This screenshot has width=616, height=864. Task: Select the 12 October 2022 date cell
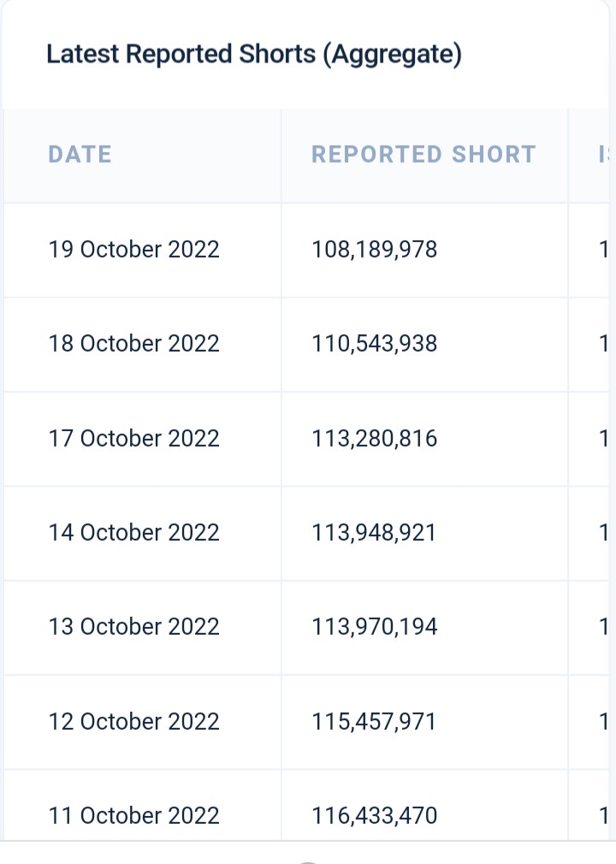point(133,721)
